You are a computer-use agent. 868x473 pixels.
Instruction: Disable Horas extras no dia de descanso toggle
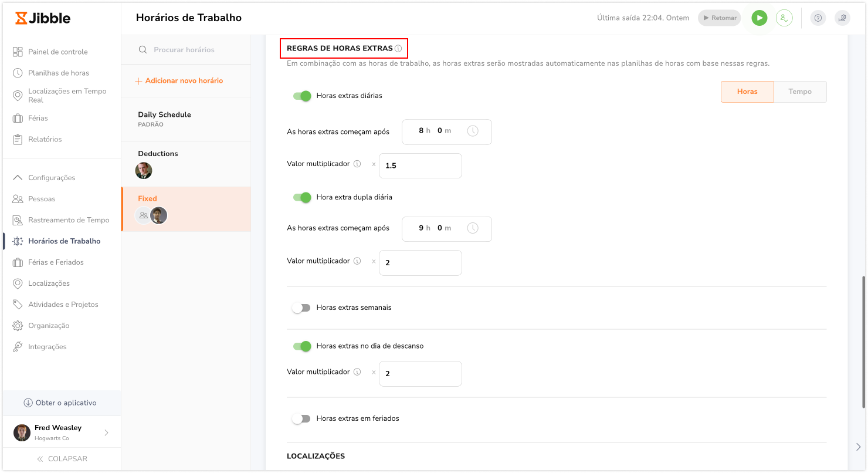point(302,346)
